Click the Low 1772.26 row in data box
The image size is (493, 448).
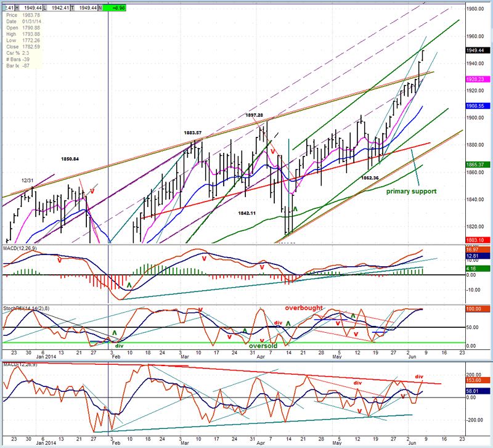pyautogui.click(x=23, y=40)
